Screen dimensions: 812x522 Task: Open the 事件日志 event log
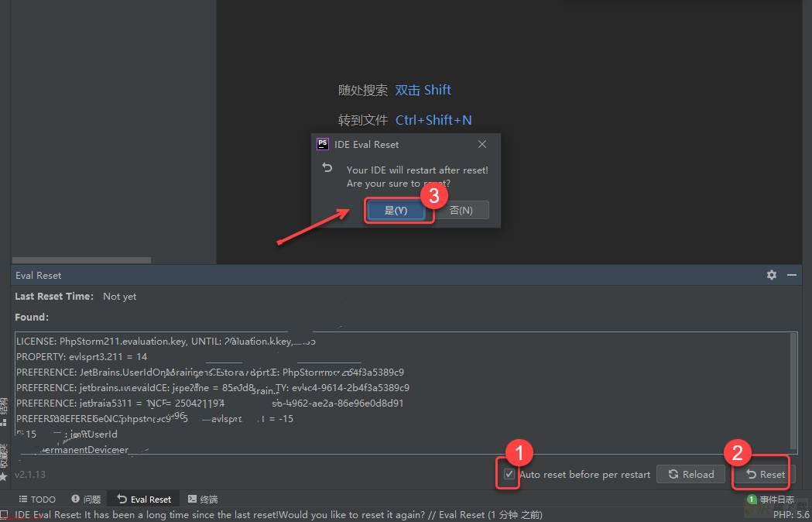(771, 500)
